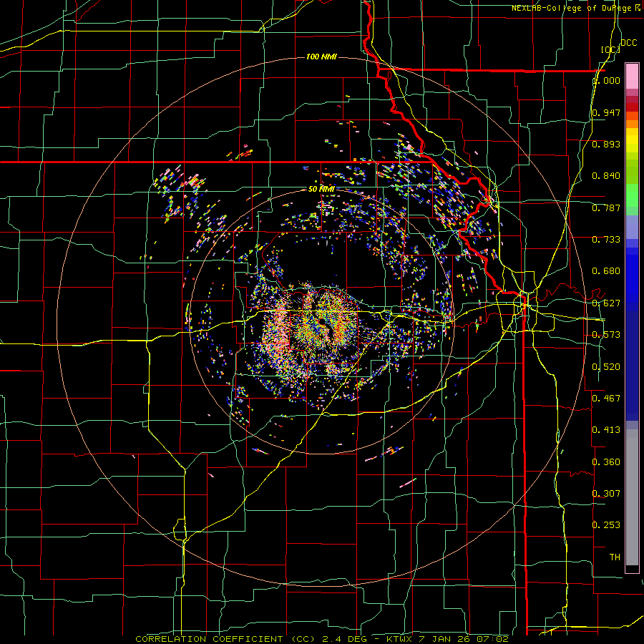Click the 0.253 value on the legend
Screen dimensions: 644x644
tap(606, 525)
